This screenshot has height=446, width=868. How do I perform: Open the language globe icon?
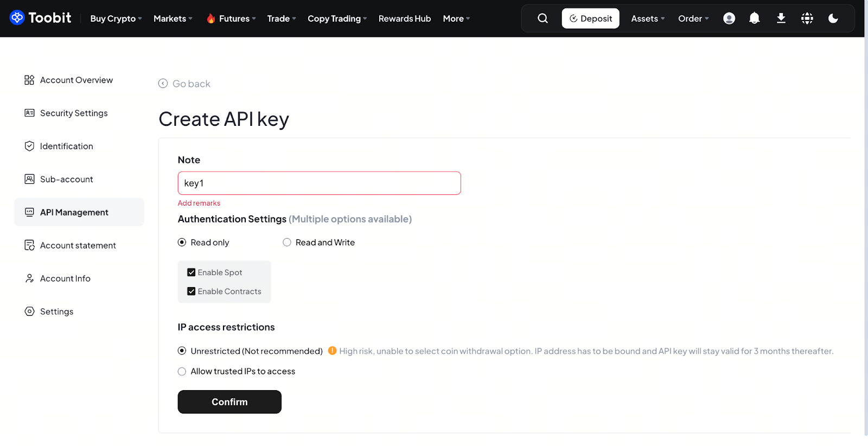(x=807, y=18)
